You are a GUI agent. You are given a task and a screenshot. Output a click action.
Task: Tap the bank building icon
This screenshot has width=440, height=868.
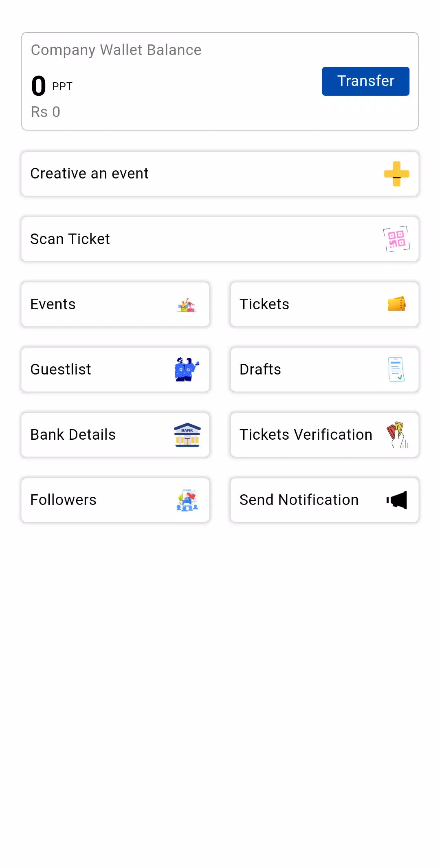pos(187,435)
